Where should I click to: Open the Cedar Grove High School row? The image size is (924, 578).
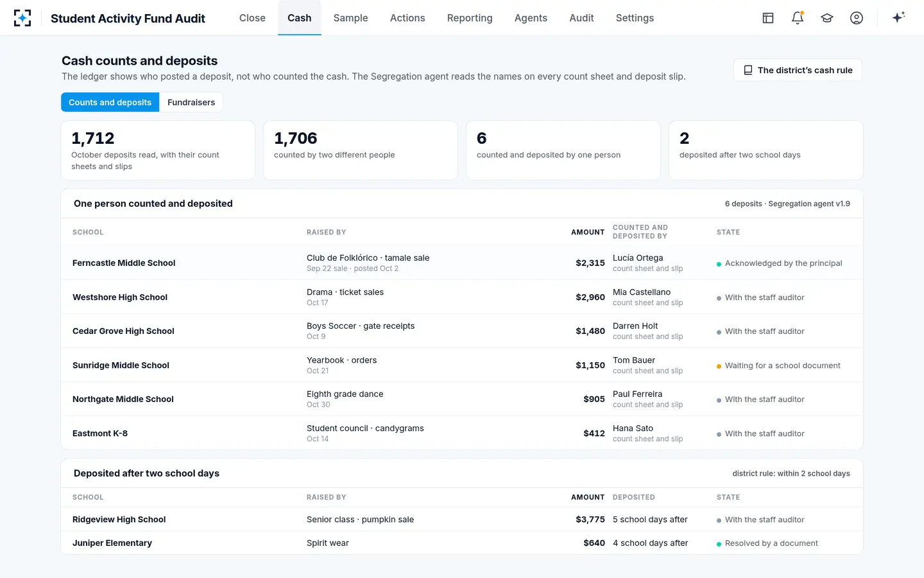click(462, 331)
